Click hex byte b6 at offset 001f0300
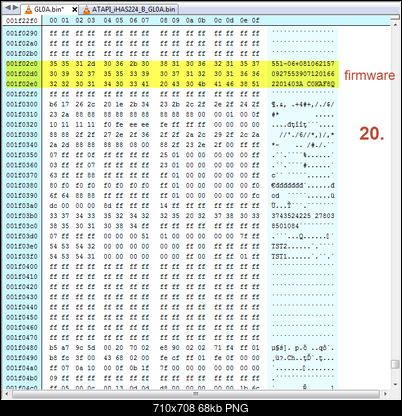This screenshot has width=402, height=416. tap(53, 104)
